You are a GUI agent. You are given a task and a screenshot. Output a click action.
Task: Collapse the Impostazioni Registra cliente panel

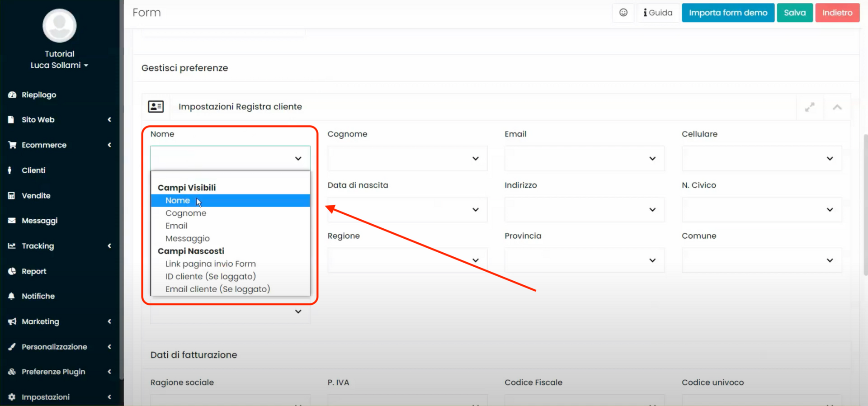tap(837, 107)
